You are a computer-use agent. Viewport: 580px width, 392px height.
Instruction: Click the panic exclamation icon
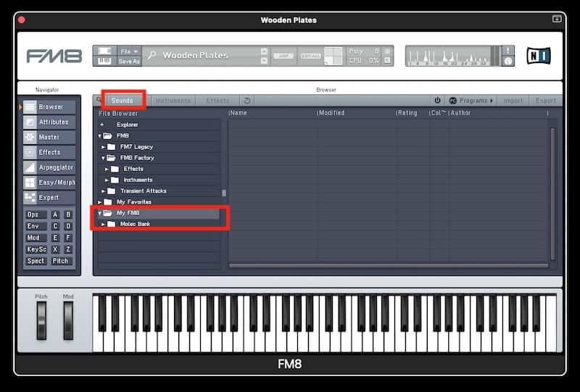click(x=508, y=51)
